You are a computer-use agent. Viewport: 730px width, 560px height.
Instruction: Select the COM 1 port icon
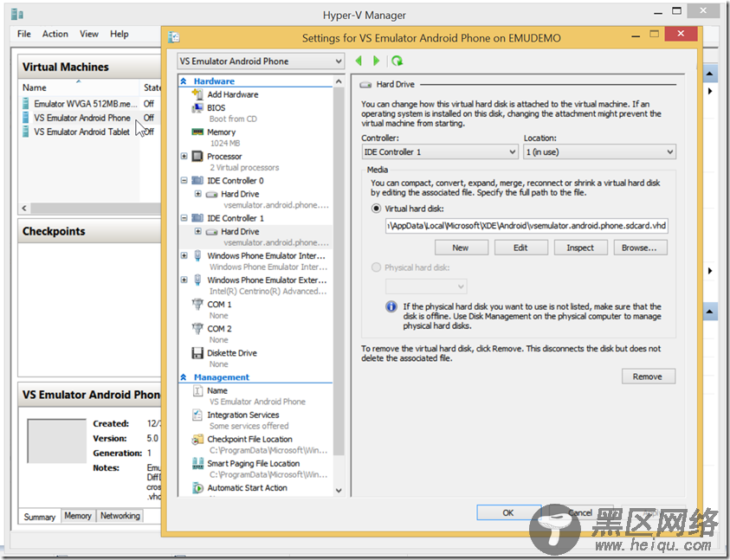tap(197, 304)
